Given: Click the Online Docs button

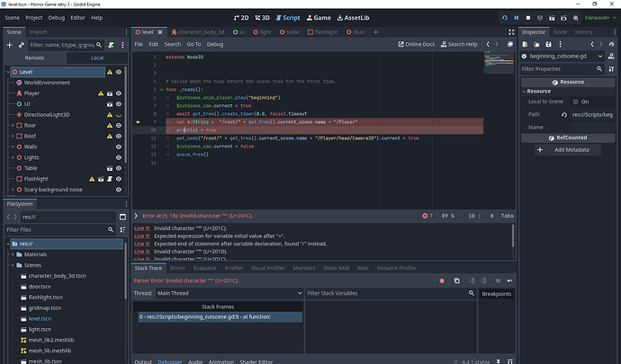Looking at the screenshot, I should click(416, 44).
